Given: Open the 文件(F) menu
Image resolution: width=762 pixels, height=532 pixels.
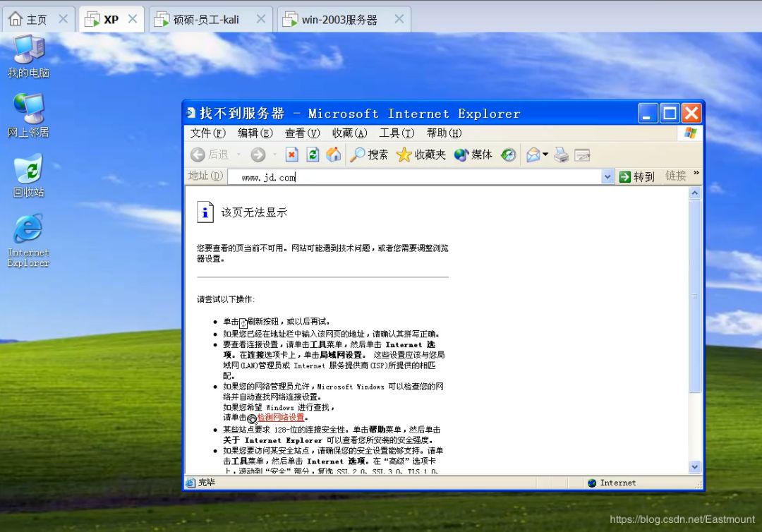Looking at the screenshot, I should point(207,133).
